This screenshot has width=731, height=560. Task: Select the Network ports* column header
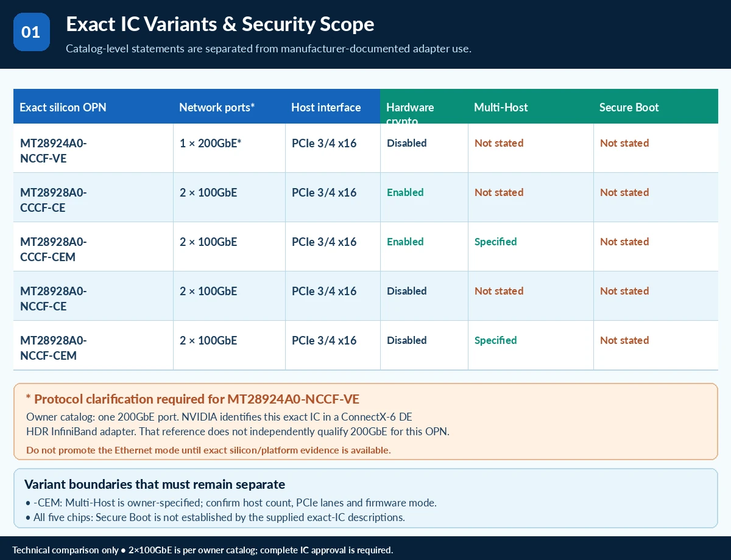[229, 107]
